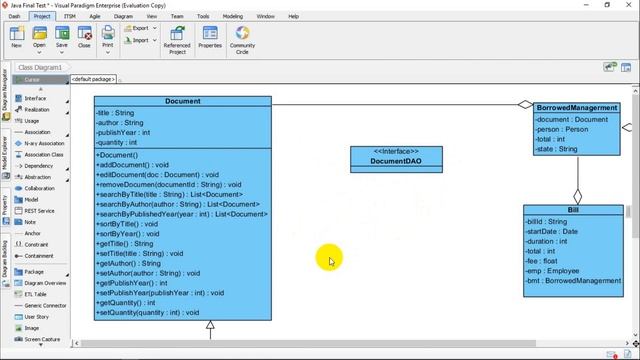Screen dimensions: 640x360
Task: Open the ITSM tab
Action: tap(70, 16)
